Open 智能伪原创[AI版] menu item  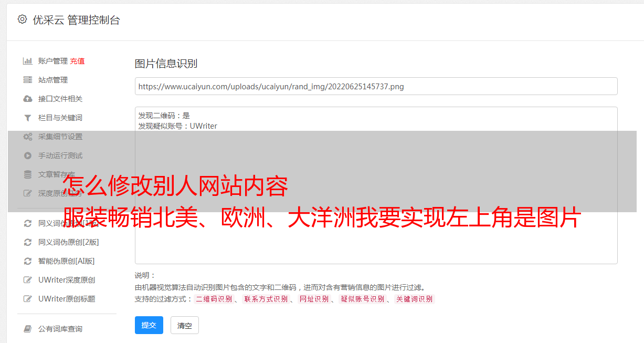pos(66,261)
